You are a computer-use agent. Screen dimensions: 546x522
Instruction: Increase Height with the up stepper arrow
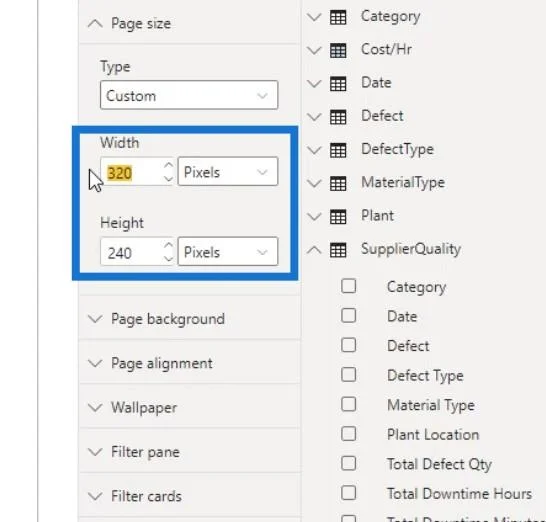[169, 245]
